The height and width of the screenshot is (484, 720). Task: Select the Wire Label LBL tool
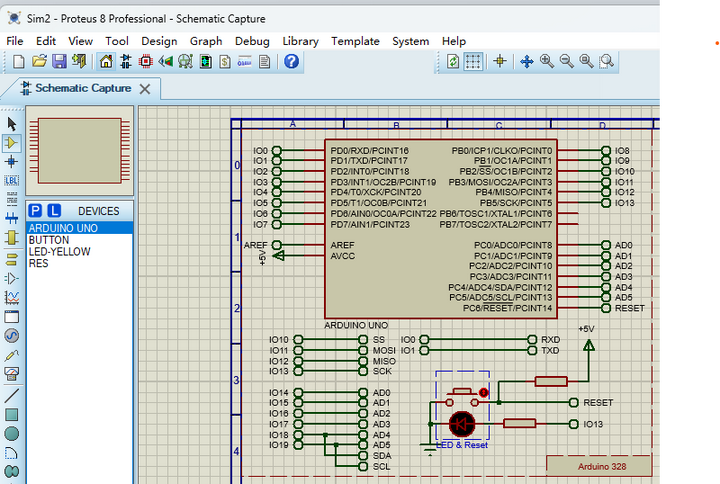coord(12,180)
